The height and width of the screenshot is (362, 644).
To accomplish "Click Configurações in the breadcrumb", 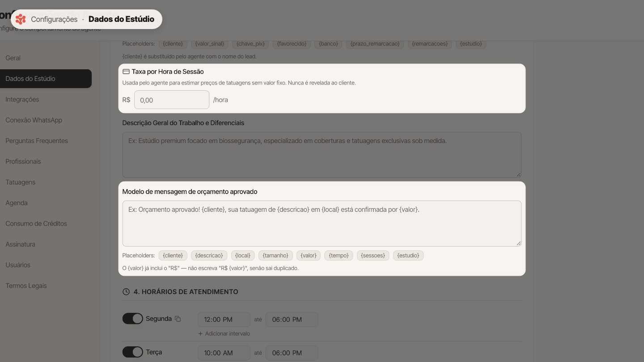I will click(54, 19).
